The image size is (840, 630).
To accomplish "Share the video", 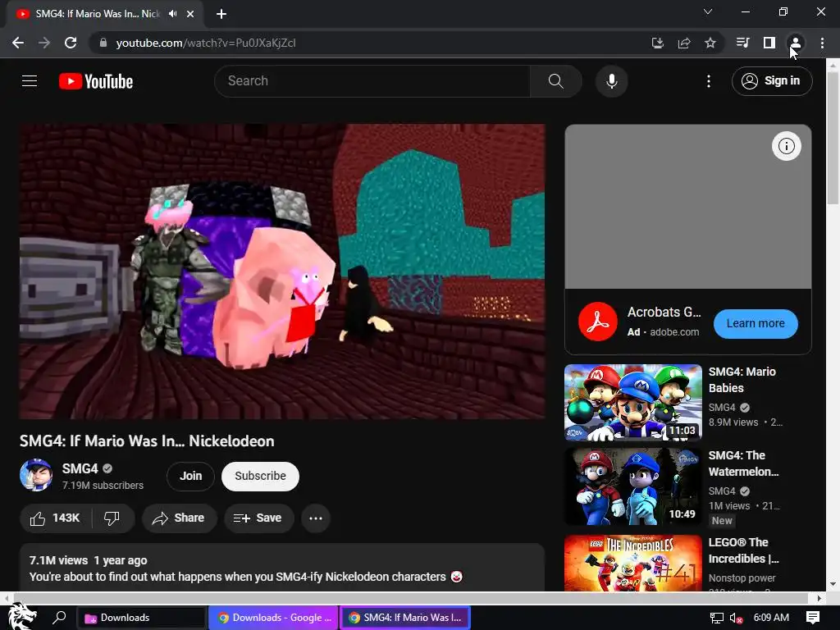I will coord(178,518).
